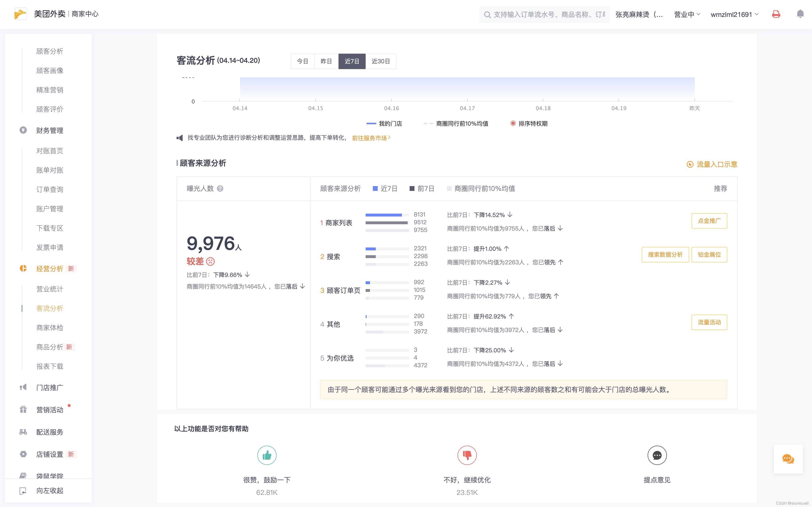Screen dimensions: 812x507
Task: Switch to 今日 time range tab
Action: [303, 61]
